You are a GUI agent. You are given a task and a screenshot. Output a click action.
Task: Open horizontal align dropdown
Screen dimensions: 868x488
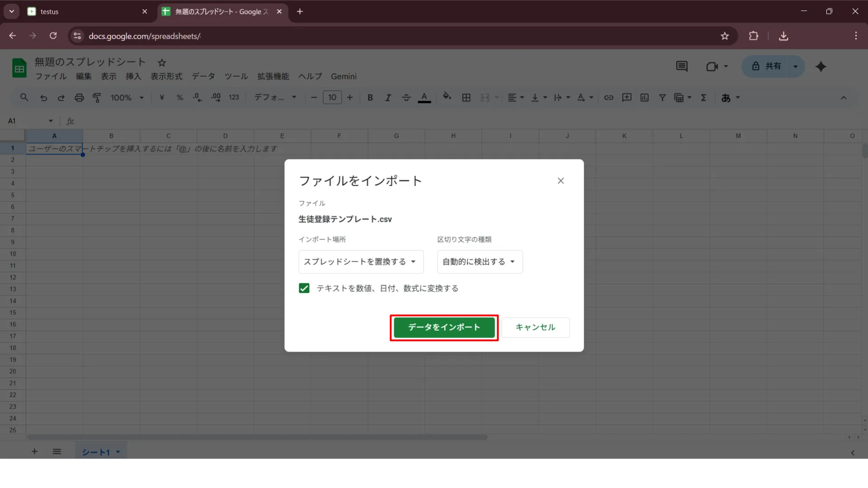(515, 98)
